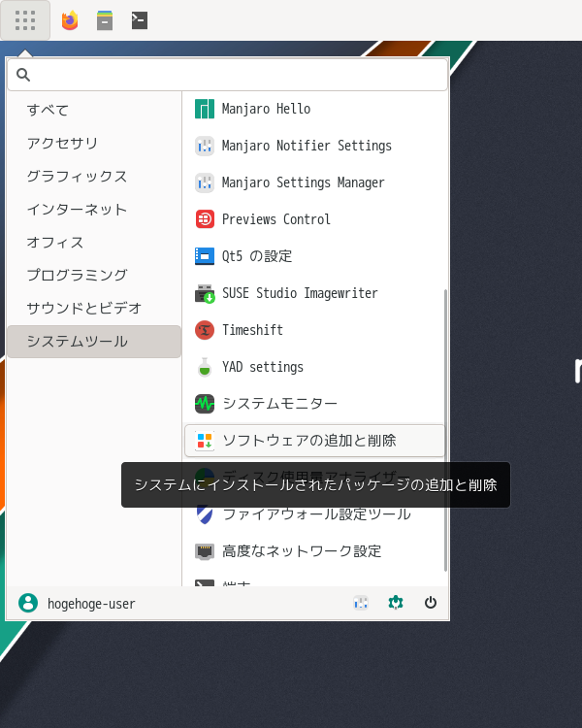Screen dimensions: 582x728
Task: Open Manjaro Notifier Settings label
Action: pos(307,146)
